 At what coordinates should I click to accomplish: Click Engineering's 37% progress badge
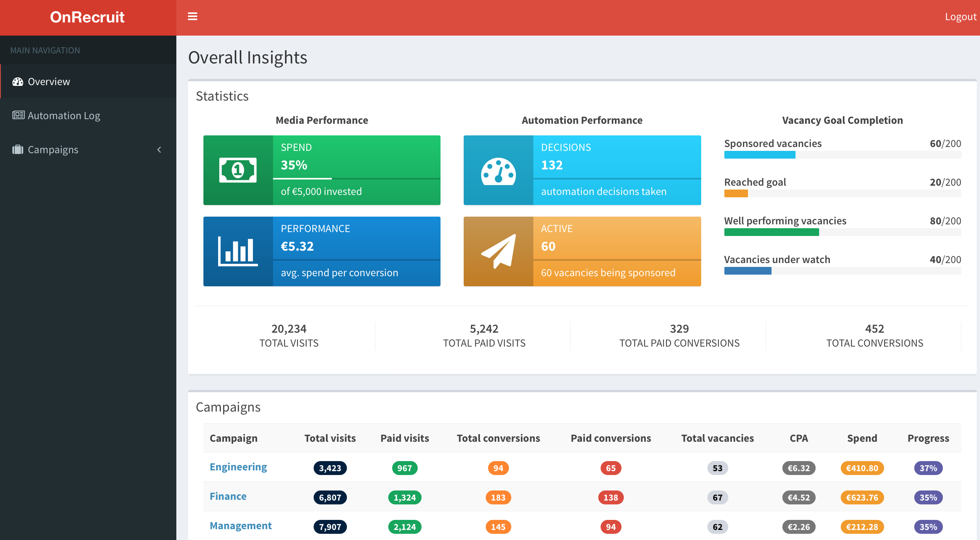pos(928,468)
